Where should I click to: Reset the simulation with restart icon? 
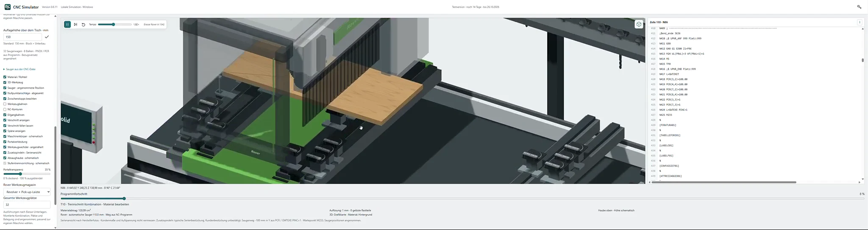point(83,25)
